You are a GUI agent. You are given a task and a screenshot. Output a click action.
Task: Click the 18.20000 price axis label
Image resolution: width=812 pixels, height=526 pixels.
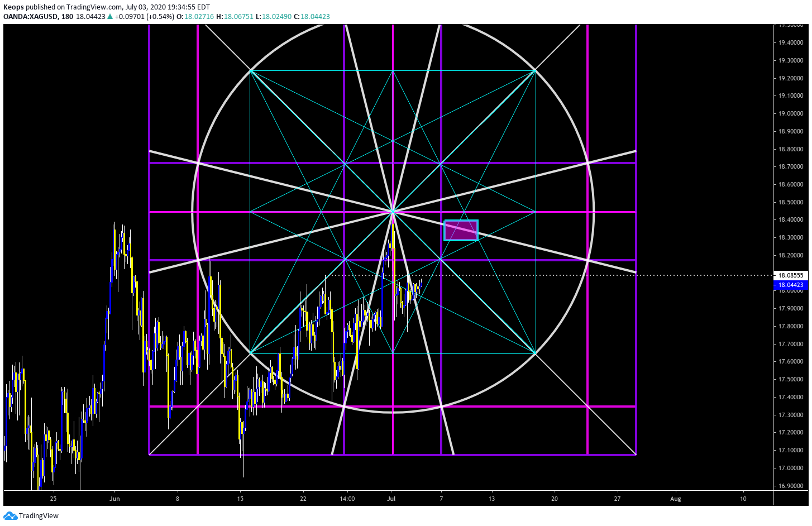coord(791,255)
